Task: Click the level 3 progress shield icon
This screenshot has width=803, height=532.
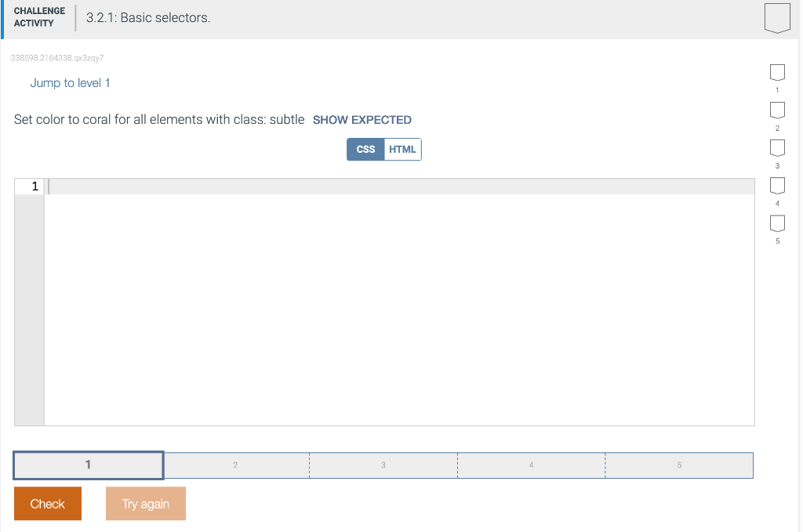Action: coord(777,148)
